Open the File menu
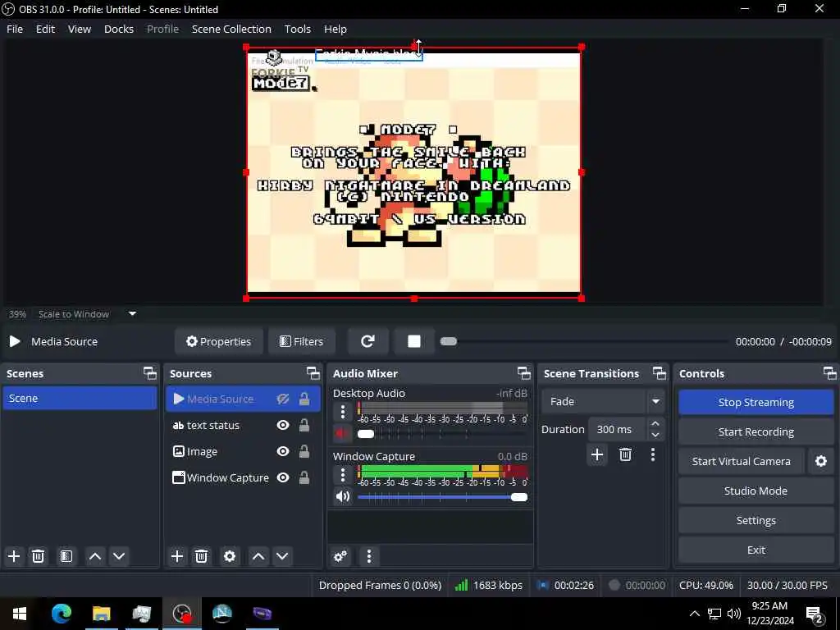 pos(15,29)
